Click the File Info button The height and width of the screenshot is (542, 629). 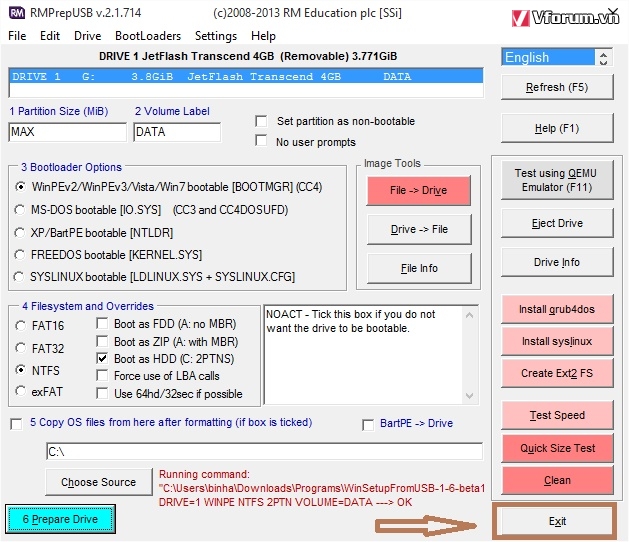419,268
